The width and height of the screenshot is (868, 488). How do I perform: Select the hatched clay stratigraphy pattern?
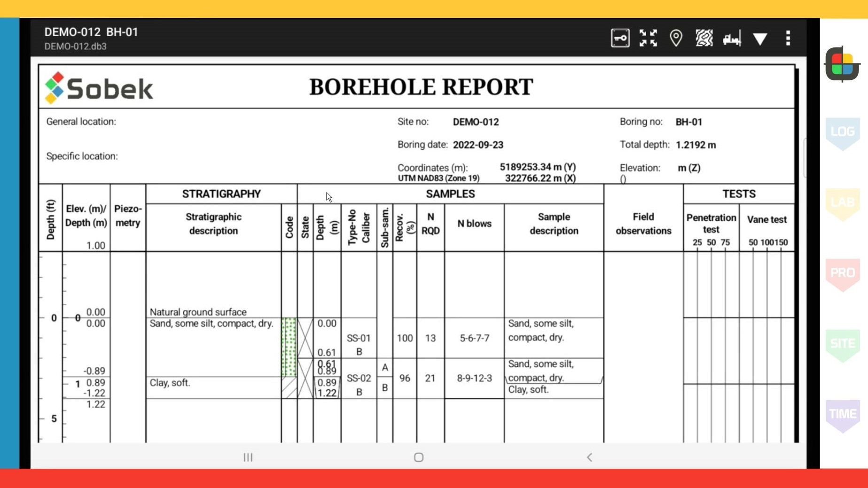pos(289,388)
